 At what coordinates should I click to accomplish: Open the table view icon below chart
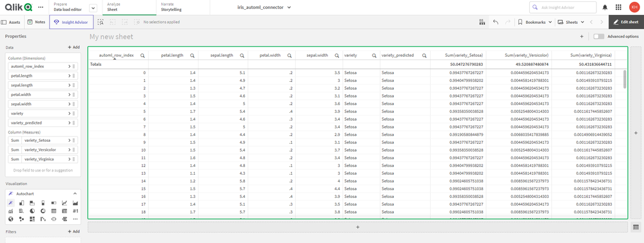click(x=636, y=227)
